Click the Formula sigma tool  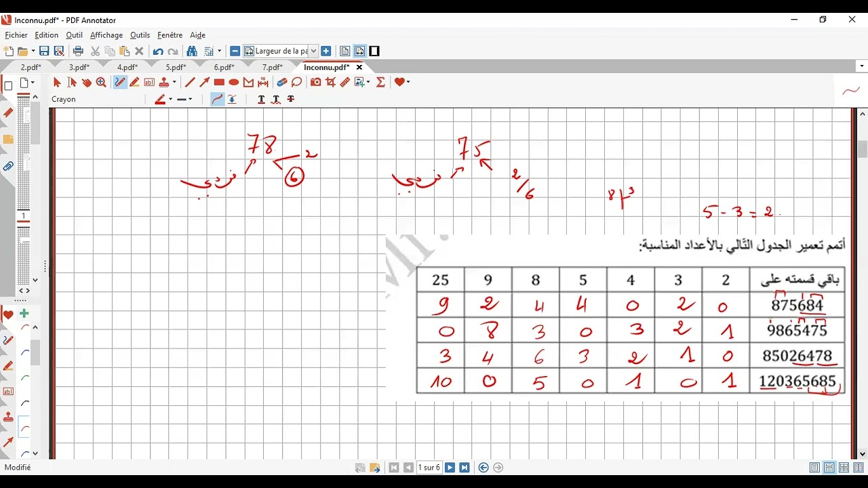[x=380, y=82]
